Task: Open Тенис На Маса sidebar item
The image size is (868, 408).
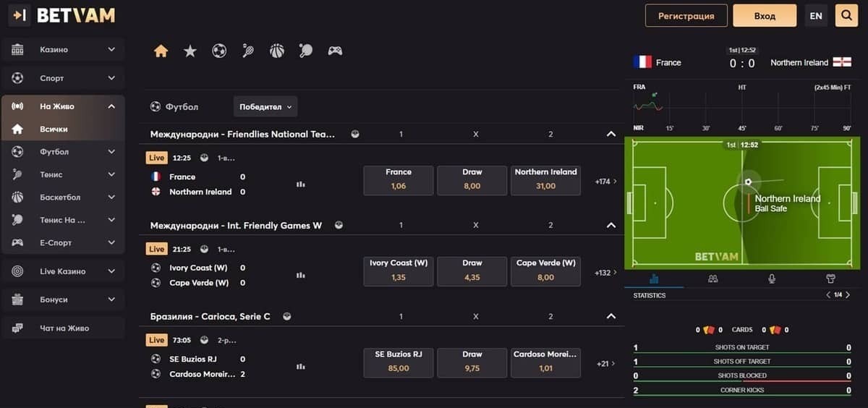Action: 63,220
